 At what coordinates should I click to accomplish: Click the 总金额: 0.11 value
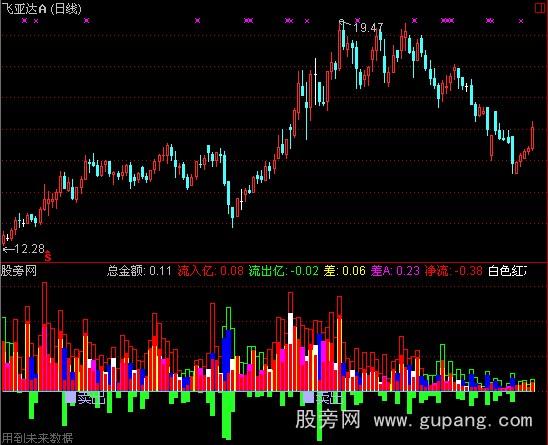pos(139,271)
